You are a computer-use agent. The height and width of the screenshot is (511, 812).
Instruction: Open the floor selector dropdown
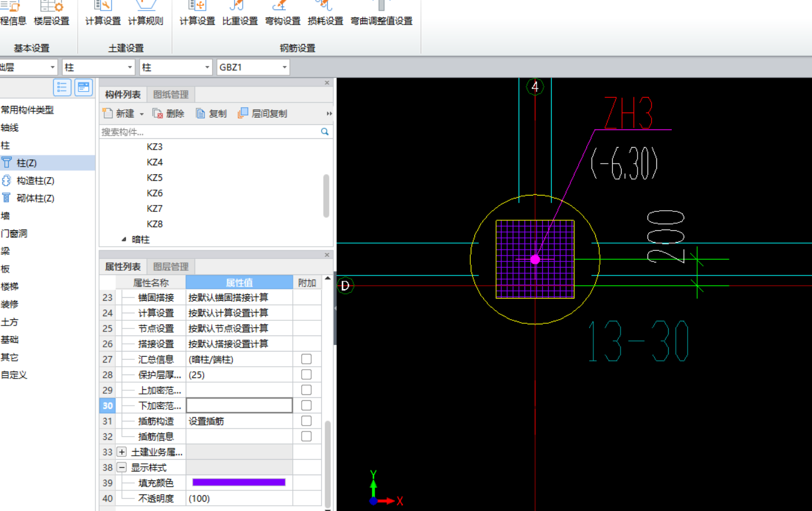click(x=51, y=68)
